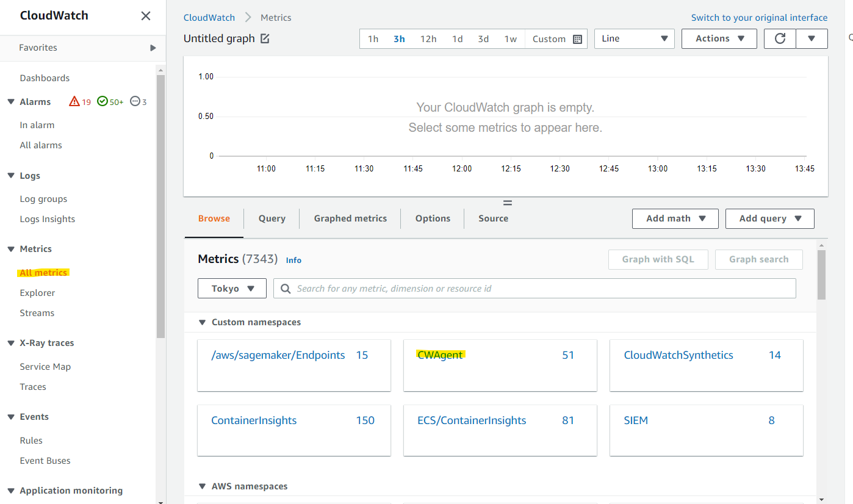Viewport: 853px width, 504px height.
Task: Open metrics Explorer in the sidebar
Action: tap(37, 293)
